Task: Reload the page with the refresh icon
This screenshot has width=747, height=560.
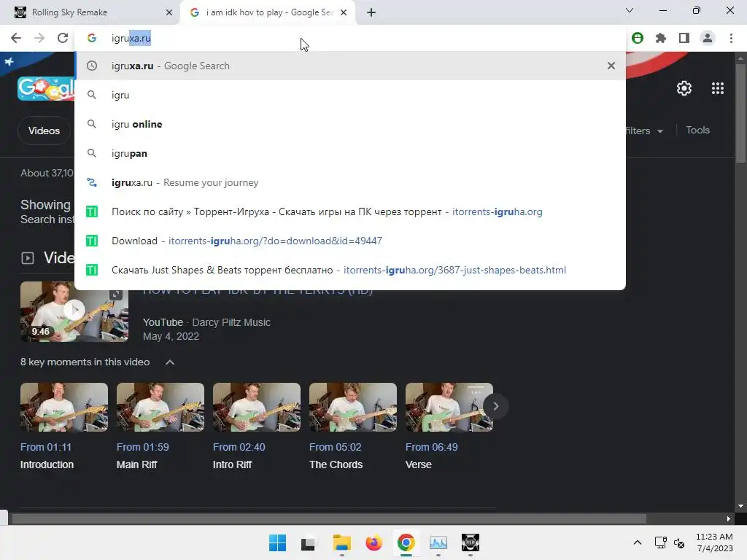Action: click(63, 38)
